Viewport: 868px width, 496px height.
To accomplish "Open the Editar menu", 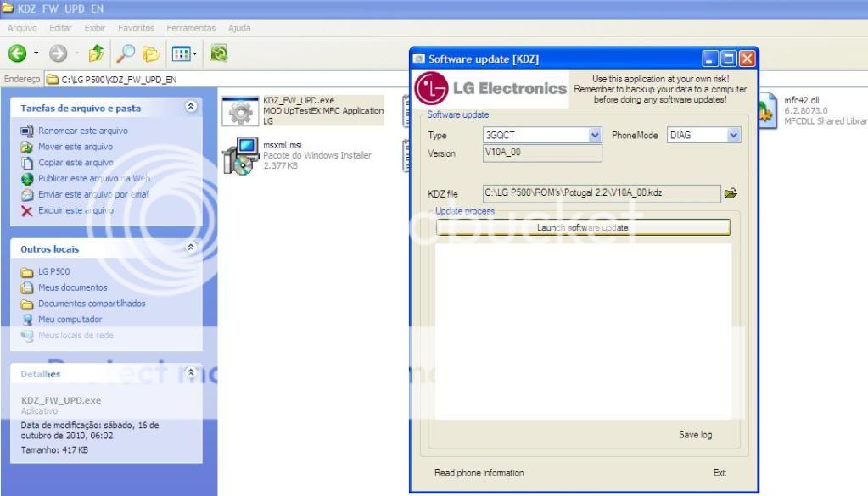I will pos(60,28).
